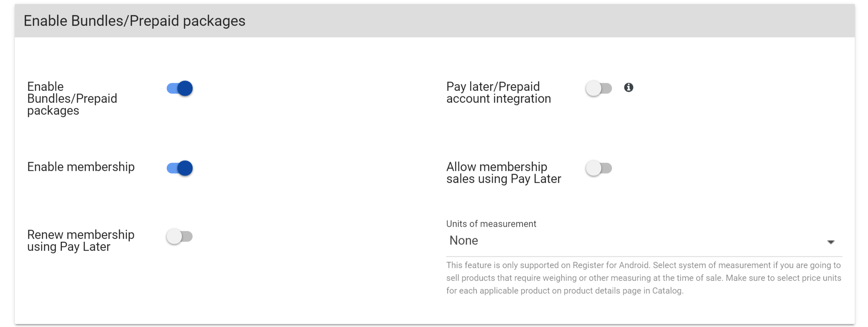Disable the Enable membership toggle
This screenshot has height=327, width=868.
[x=180, y=168]
